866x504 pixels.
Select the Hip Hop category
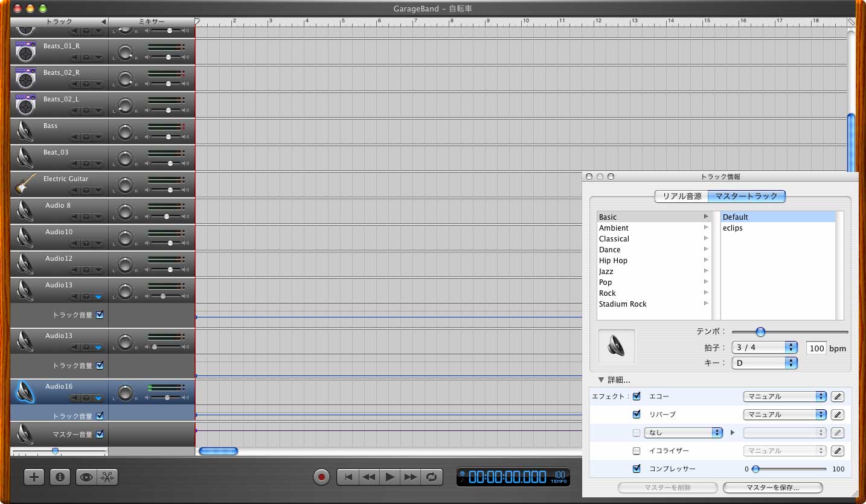pos(653,261)
